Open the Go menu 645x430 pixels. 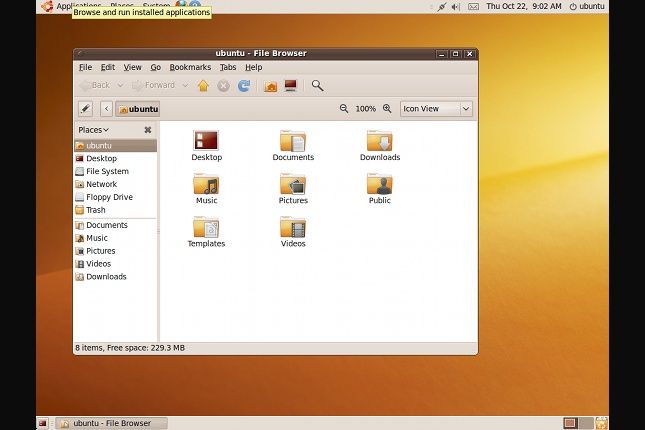tap(155, 67)
